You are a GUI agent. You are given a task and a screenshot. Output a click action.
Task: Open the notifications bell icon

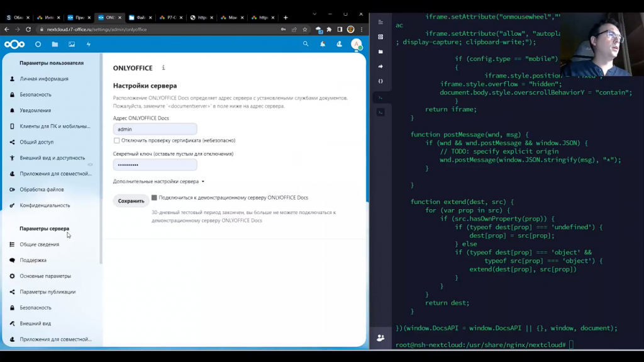coord(323,43)
